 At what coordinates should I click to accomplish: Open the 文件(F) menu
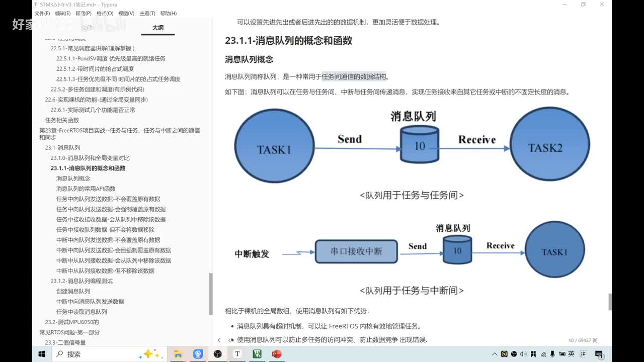click(x=42, y=14)
